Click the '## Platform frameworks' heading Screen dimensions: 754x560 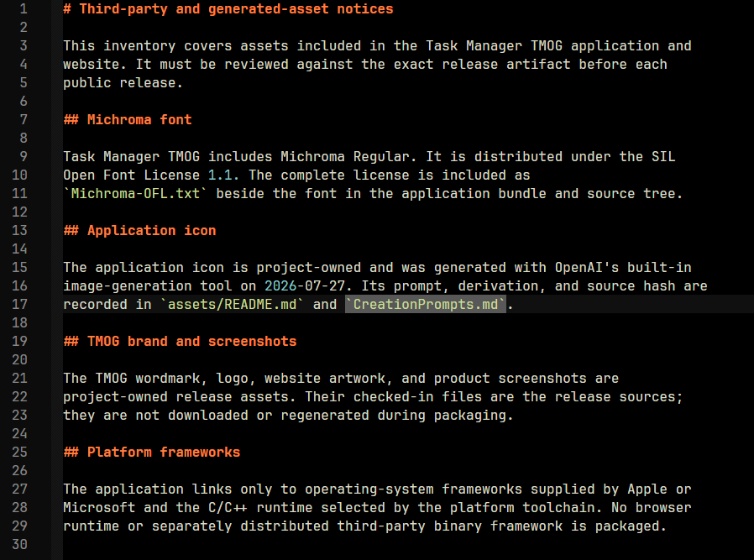(x=151, y=453)
